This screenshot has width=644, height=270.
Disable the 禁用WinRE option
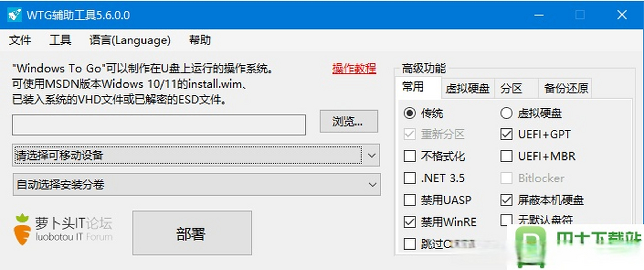click(409, 222)
